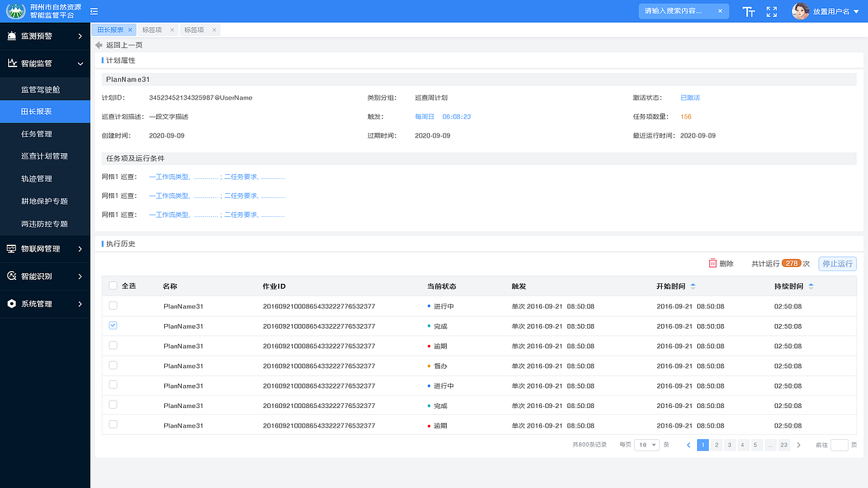Screen dimensions: 868x488
Task: Click the back arrow icon beside 返回上一页
Action: pos(99,45)
